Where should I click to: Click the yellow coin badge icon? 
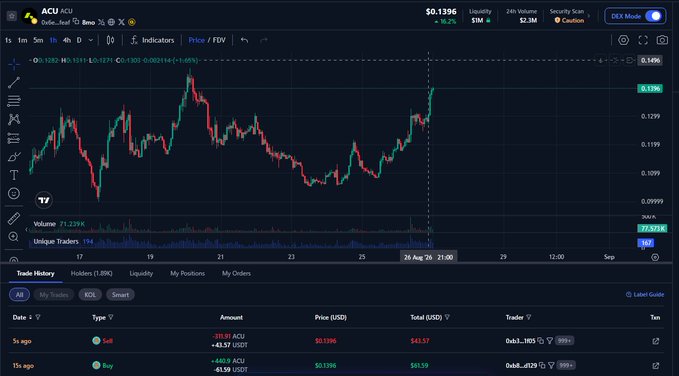132,22
